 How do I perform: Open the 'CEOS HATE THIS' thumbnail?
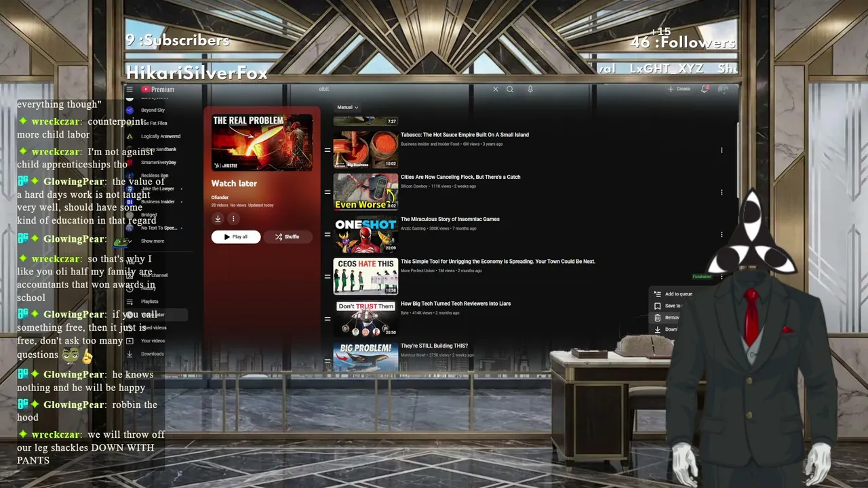point(366,277)
